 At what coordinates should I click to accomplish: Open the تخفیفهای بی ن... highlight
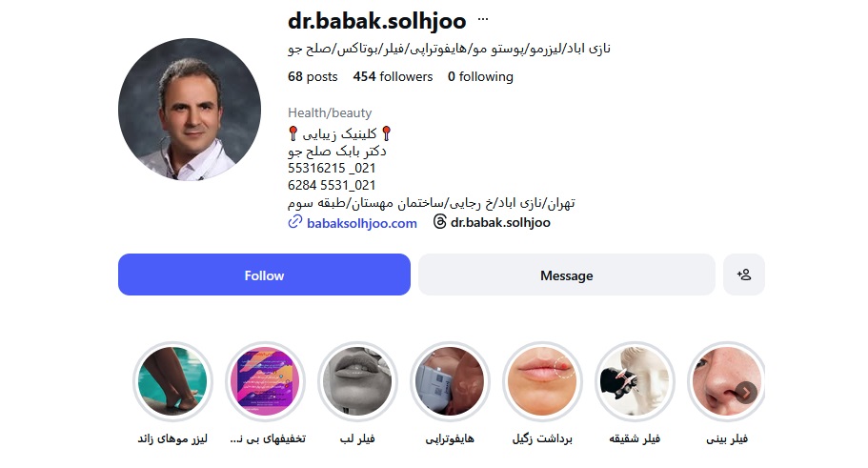pos(265,381)
